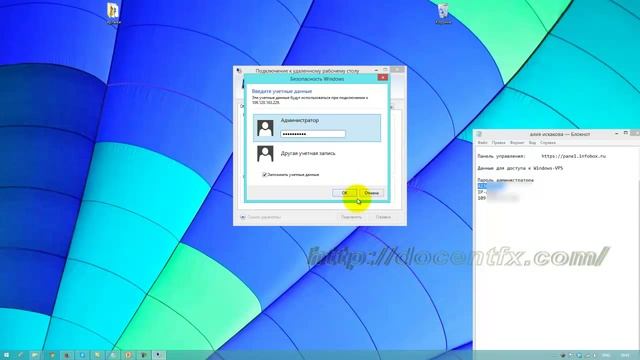Screen dimensions: 640x360
Task: Open the orange circular app on taskbar
Action: 128,355
